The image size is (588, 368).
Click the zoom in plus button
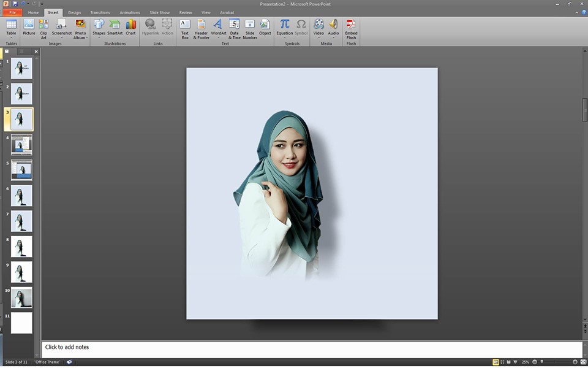pos(575,362)
